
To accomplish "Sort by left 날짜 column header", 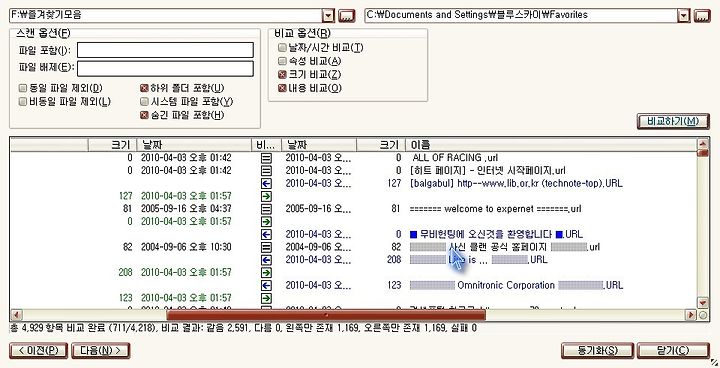I will pyautogui.click(x=194, y=145).
